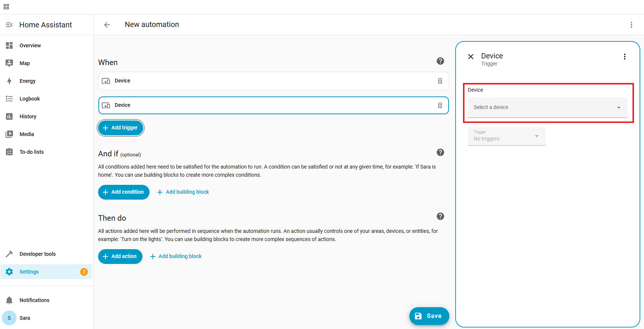This screenshot has width=644, height=329.
Task: Open Notifications panel
Action: (x=46, y=300)
